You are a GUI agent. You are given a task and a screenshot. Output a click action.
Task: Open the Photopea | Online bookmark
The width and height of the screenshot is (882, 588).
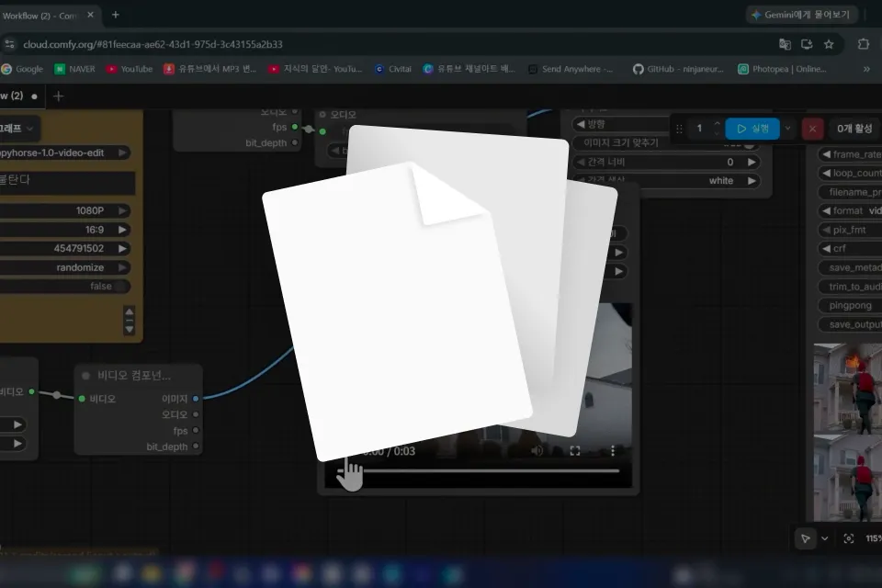[782, 69]
